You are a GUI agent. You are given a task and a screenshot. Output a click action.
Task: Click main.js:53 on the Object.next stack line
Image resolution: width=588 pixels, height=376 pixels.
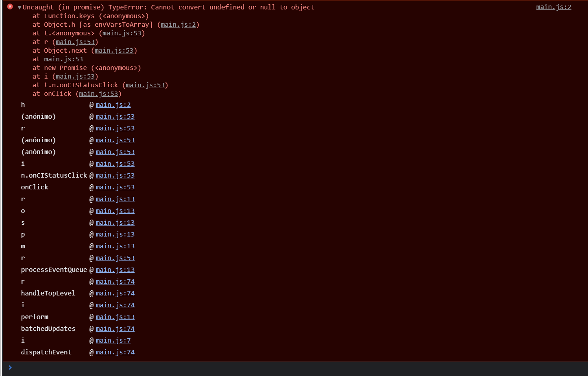(114, 50)
